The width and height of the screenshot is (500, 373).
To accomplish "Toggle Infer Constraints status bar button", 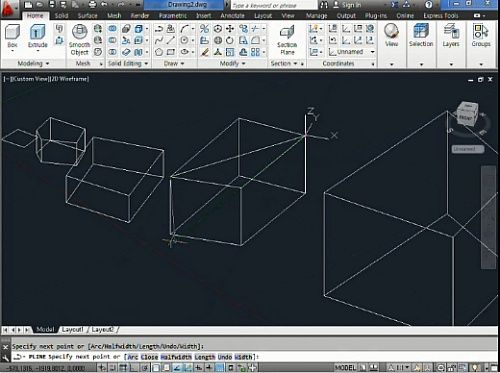I will click(102, 368).
